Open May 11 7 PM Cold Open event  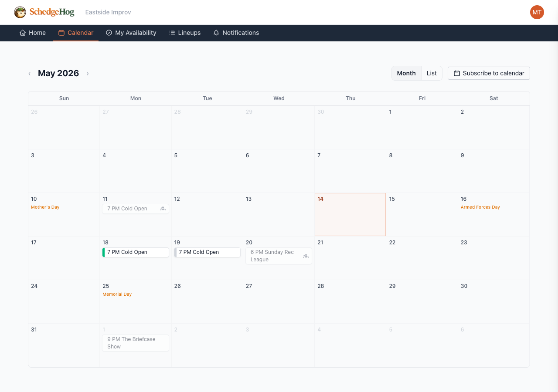(136, 209)
